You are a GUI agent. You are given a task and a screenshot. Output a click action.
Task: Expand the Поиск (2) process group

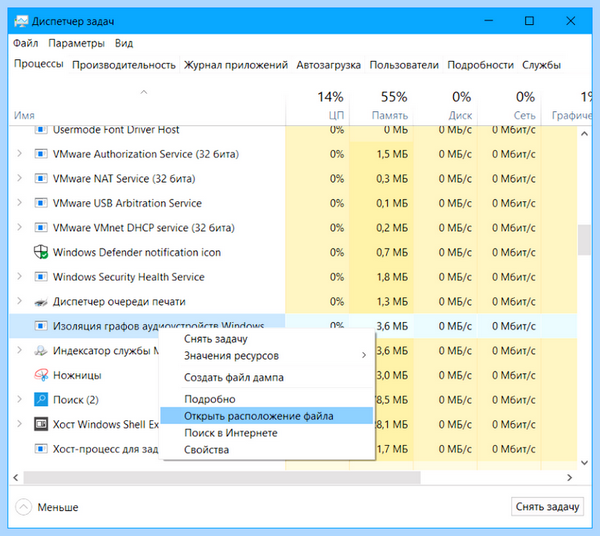(x=20, y=399)
